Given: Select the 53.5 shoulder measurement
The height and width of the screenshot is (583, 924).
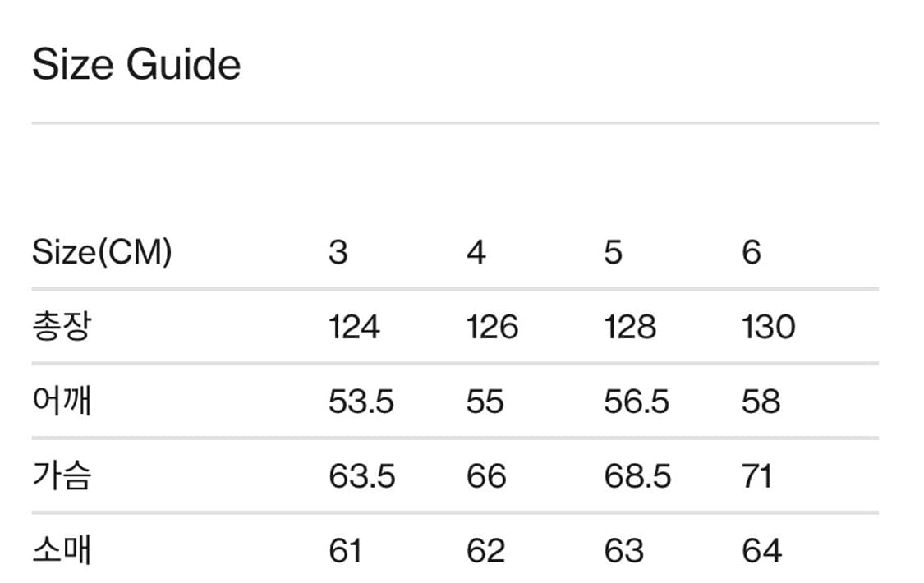Looking at the screenshot, I should 361,402.
